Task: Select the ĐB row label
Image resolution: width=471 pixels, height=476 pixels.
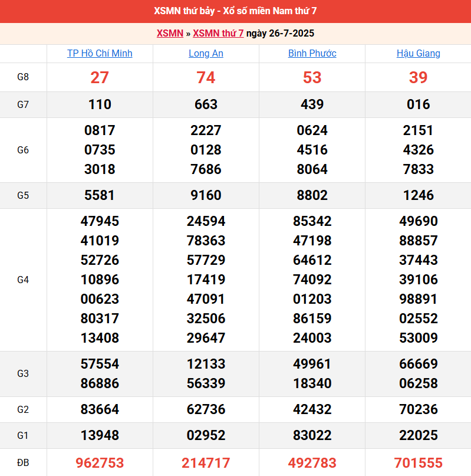Action: point(23,463)
